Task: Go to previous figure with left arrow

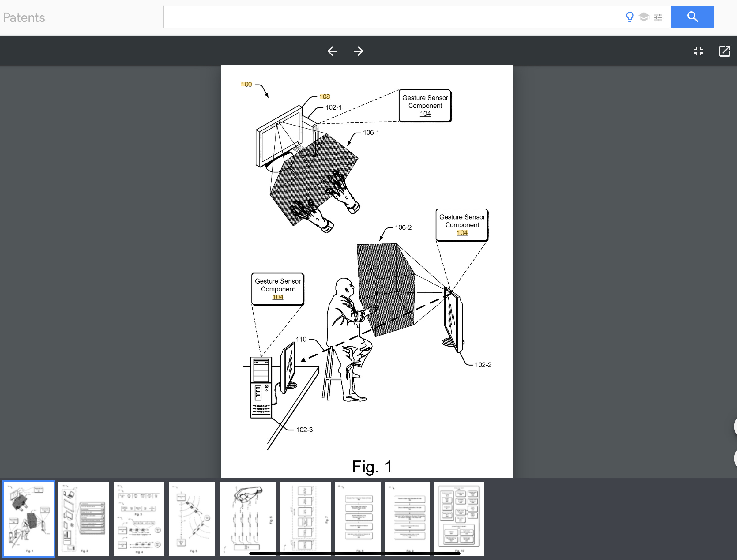Action: coord(332,51)
